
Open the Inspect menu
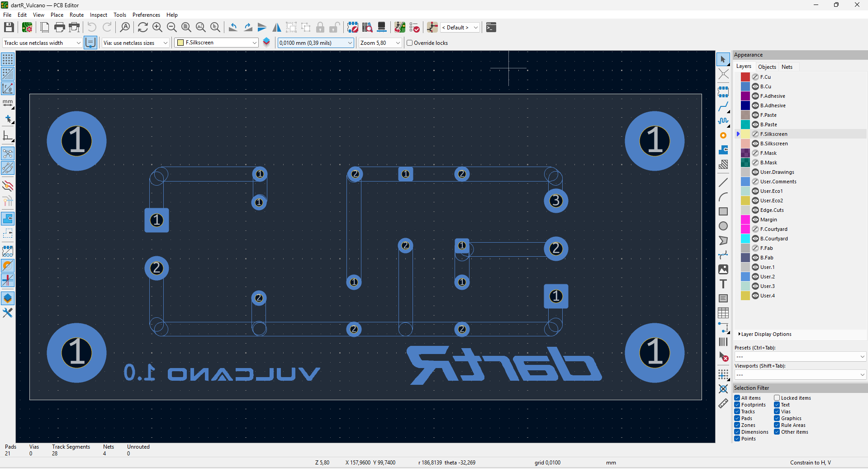[99, 15]
